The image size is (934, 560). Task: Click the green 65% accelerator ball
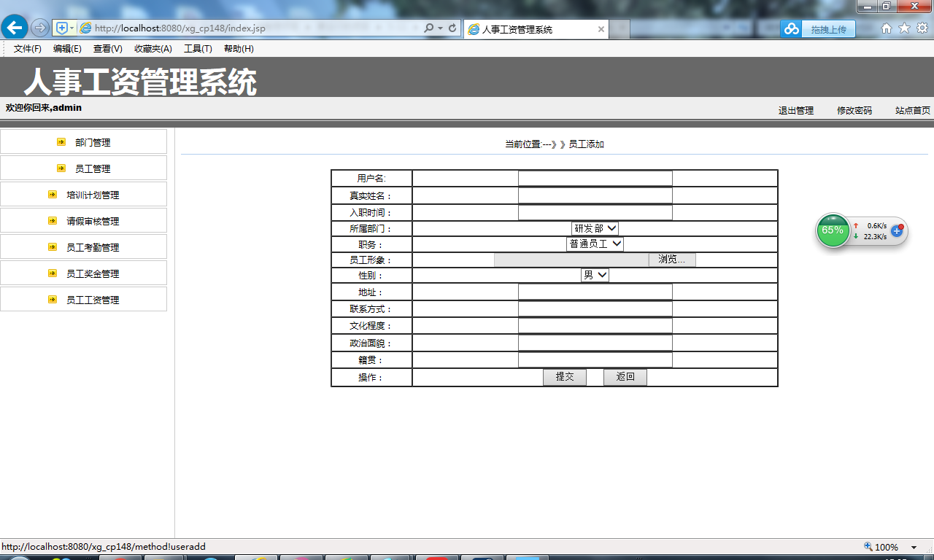click(833, 230)
